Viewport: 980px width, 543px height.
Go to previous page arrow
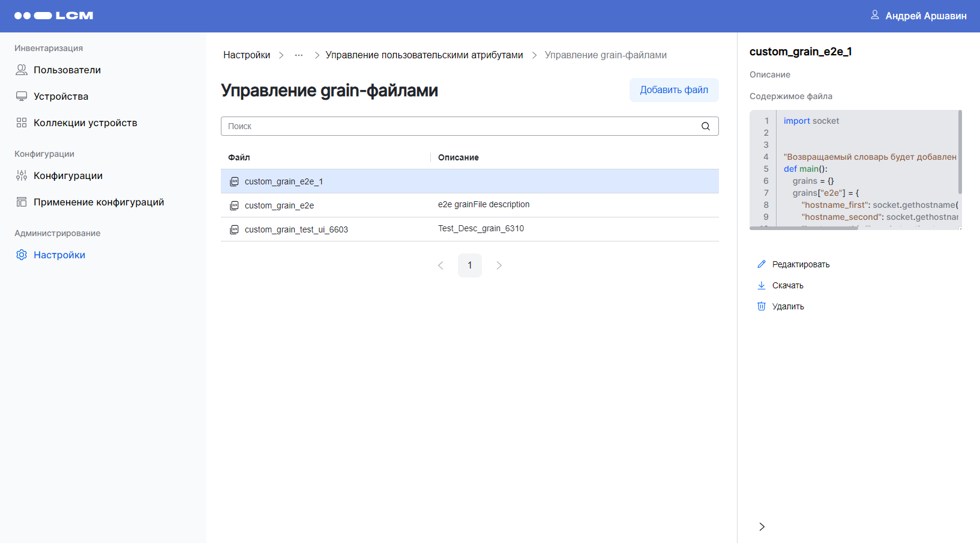point(440,265)
